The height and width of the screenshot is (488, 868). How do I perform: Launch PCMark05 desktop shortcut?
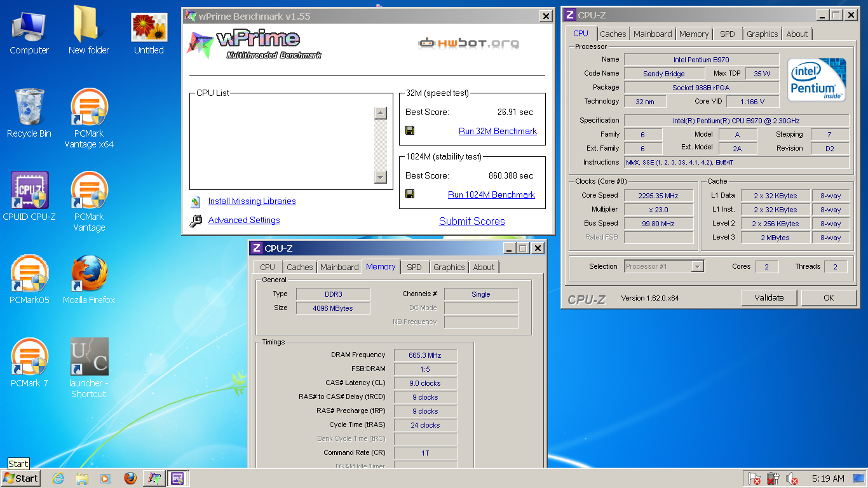click(x=29, y=280)
